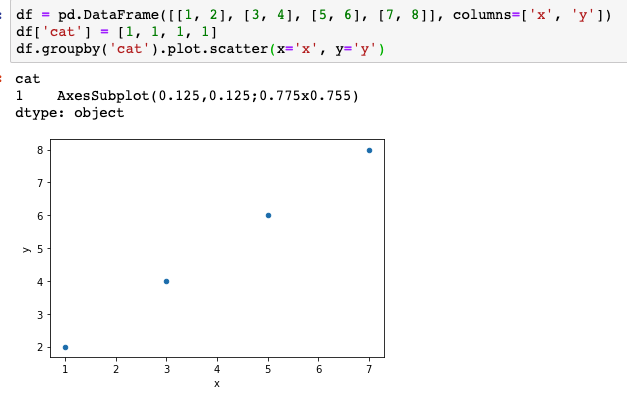Image resolution: width=627 pixels, height=403 pixels.
Task: Click the AxesSubplot output text
Action: pyautogui.click(x=208, y=96)
